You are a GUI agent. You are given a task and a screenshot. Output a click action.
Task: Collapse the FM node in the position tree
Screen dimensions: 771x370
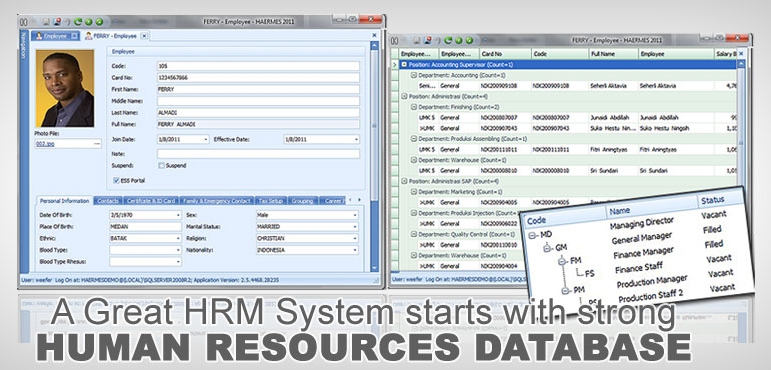click(x=563, y=261)
